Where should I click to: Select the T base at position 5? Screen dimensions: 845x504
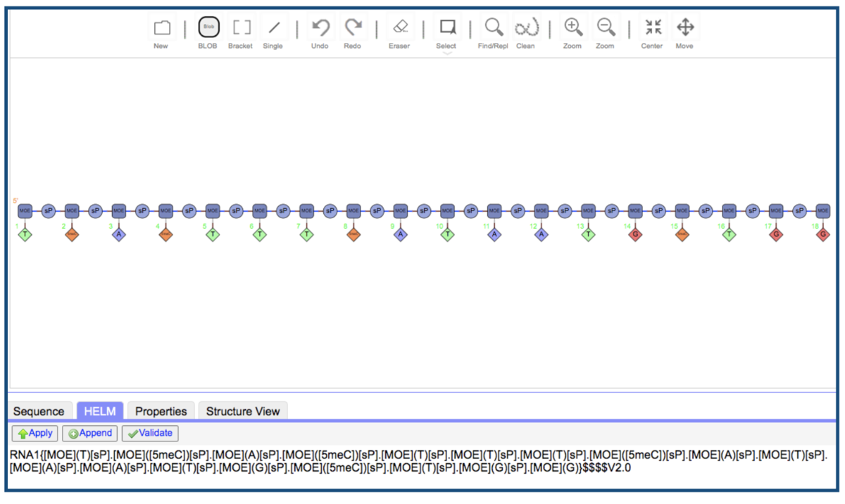(213, 235)
